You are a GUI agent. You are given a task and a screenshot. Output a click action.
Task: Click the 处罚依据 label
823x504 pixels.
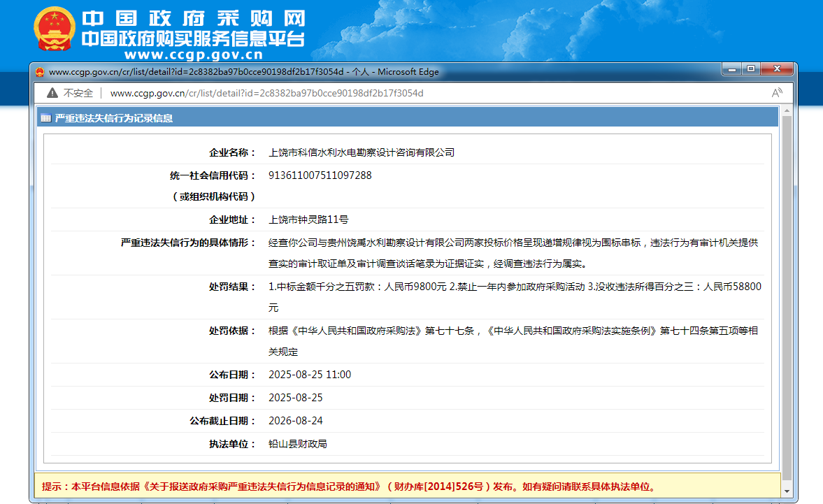(232, 331)
